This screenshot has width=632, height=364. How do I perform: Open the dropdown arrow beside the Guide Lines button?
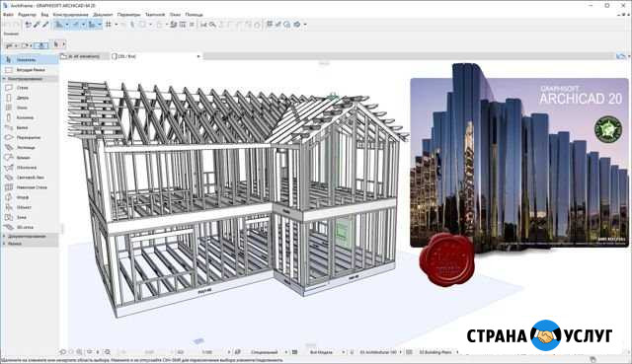[67, 25]
